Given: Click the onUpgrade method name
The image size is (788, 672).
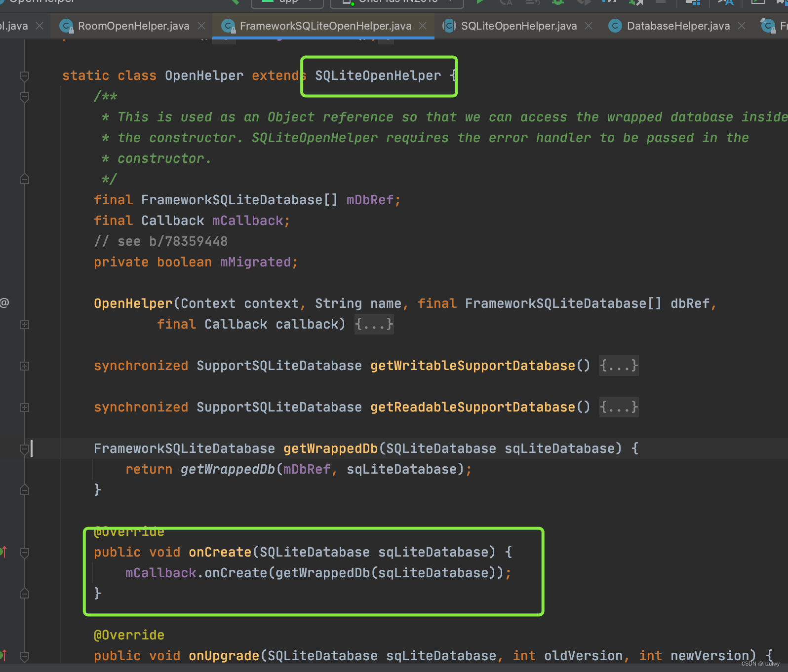Looking at the screenshot, I should [224, 656].
